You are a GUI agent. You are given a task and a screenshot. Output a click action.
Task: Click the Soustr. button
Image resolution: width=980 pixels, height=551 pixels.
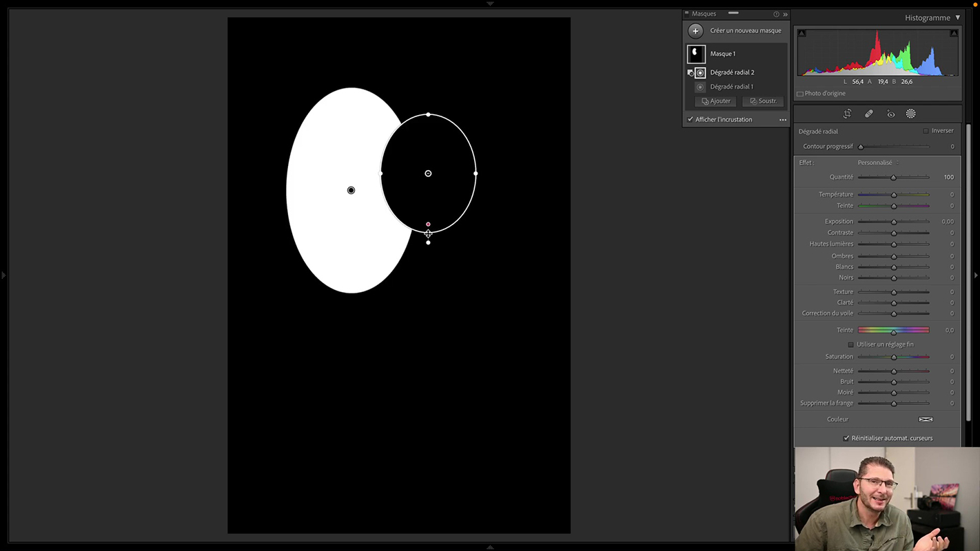coord(763,101)
